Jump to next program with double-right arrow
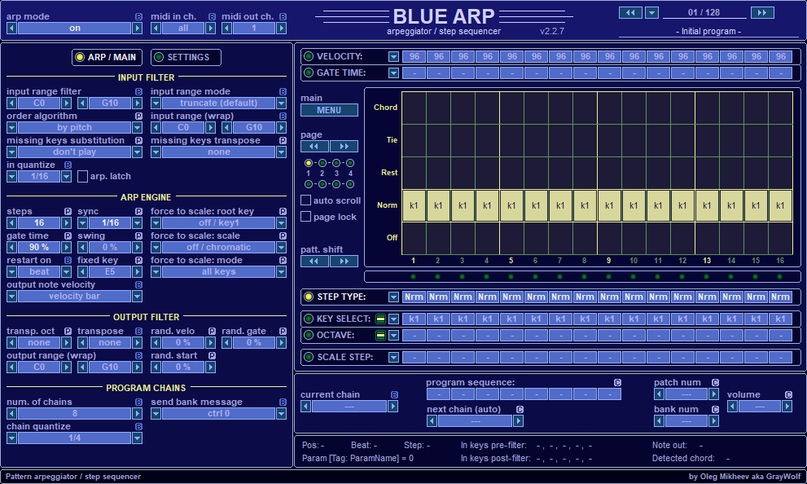The width and height of the screenshot is (807, 484). (762, 12)
